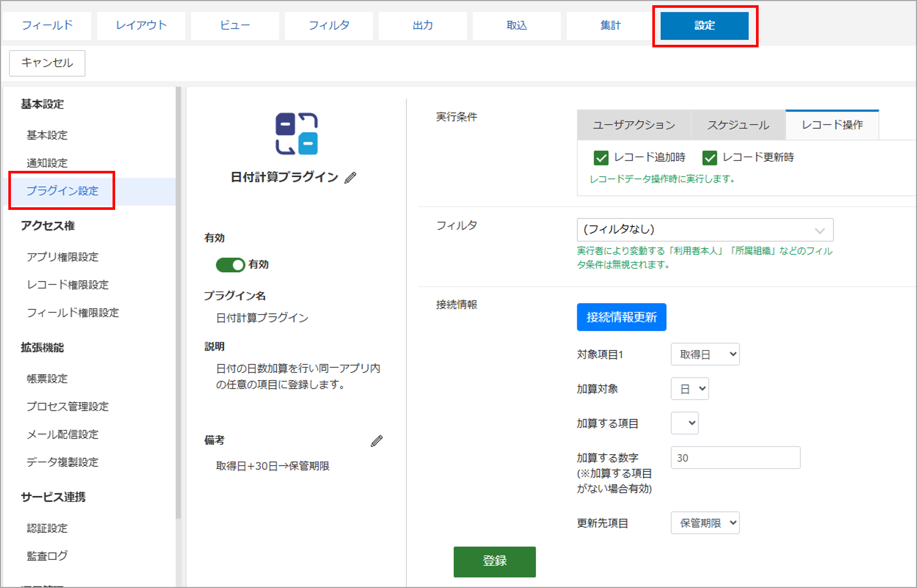Switch to 出力 tab
The width and height of the screenshot is (917, 588).
(423, 25)
